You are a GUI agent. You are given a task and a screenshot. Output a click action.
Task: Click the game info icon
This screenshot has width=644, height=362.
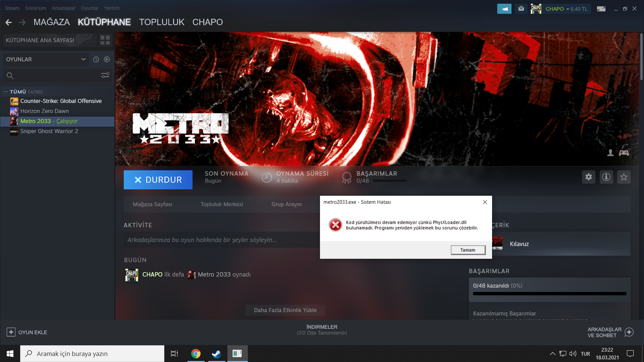606,177
